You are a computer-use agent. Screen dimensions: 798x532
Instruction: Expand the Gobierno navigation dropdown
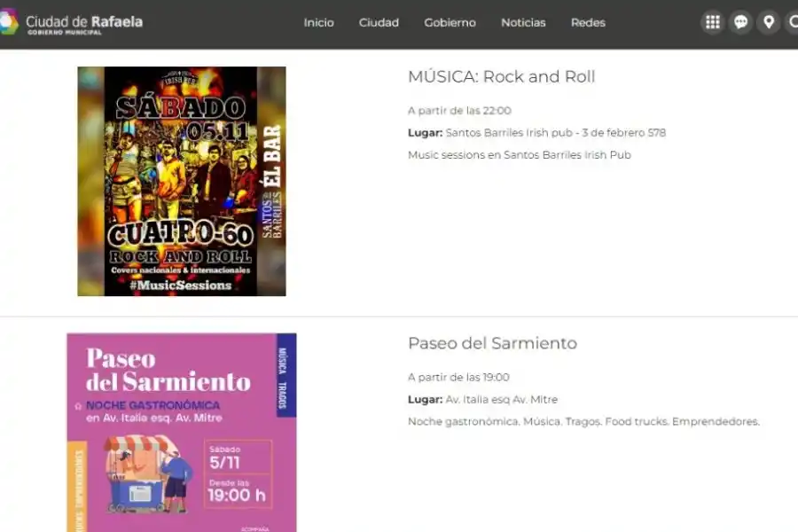coord(450,23)
